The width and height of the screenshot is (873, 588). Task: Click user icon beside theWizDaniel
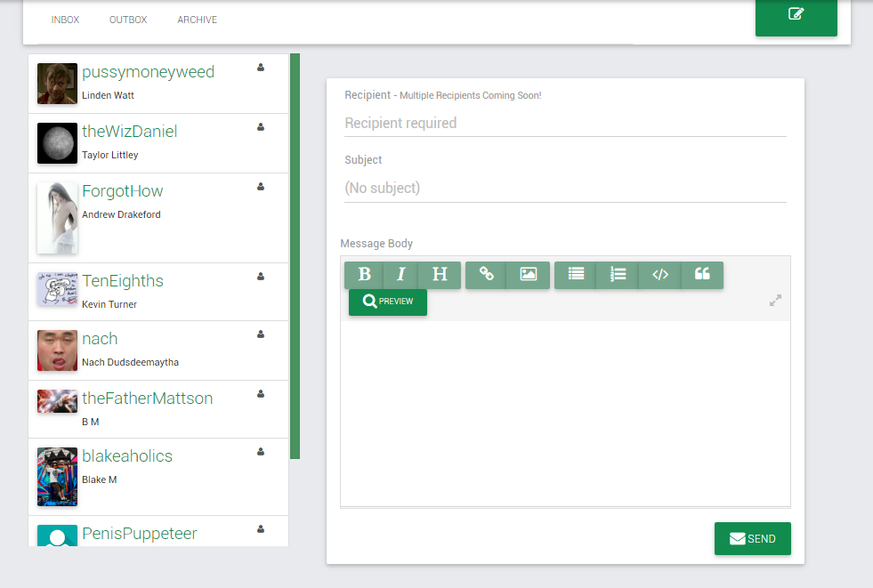coord(261,127)
